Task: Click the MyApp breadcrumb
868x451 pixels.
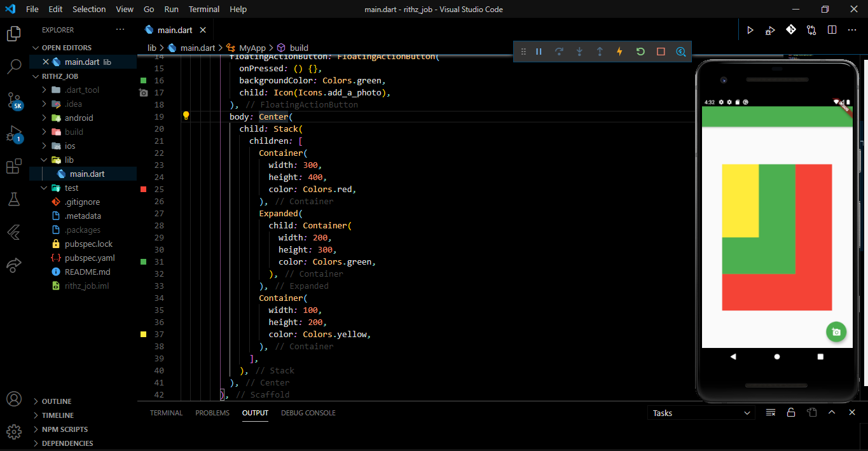Action: pyautogui.click(x=252, y=48)
